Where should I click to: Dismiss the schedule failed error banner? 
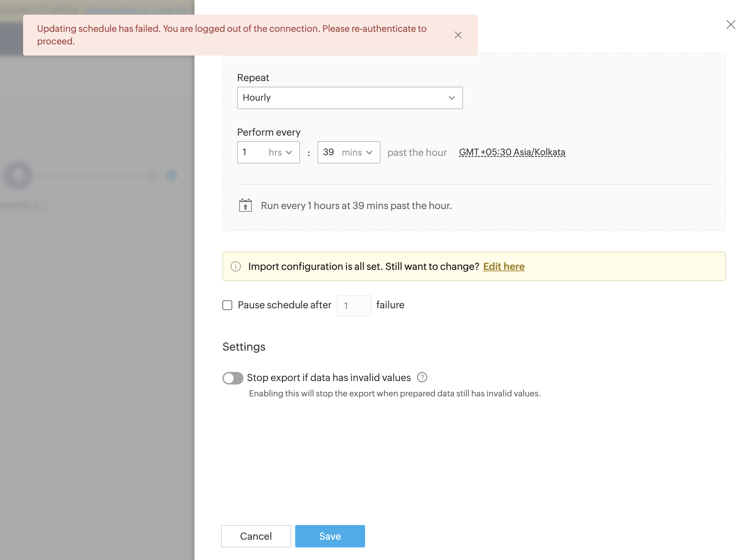point(458,35)
